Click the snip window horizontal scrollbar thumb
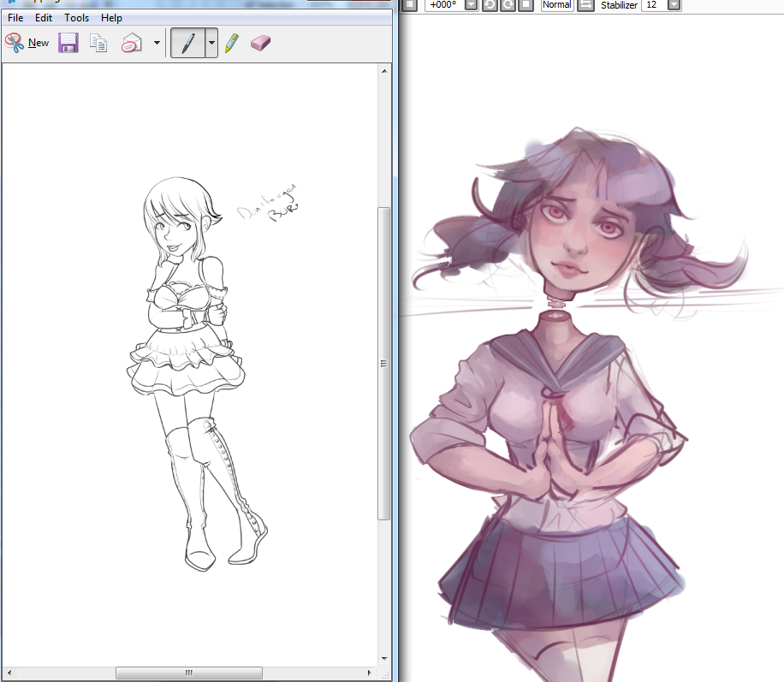Viewport: 784px width, 682px height. [x=188, y=673]
